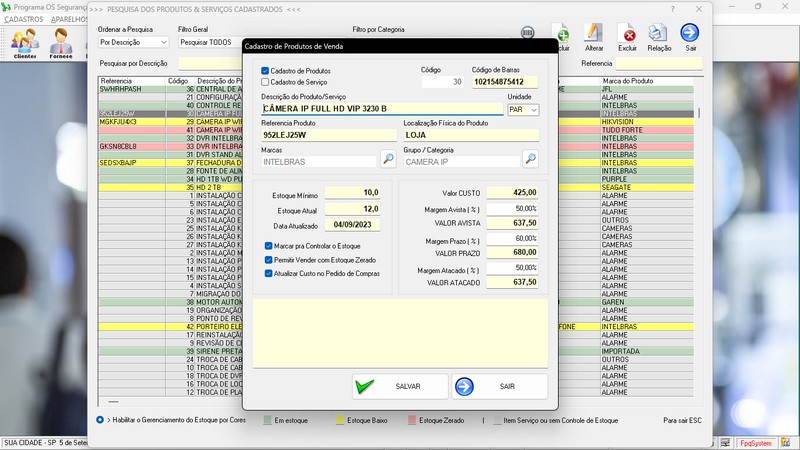Click the Margem Prazo percent field
The width and height of the screenshot is (800, 450).
click(x=513, y=239)
